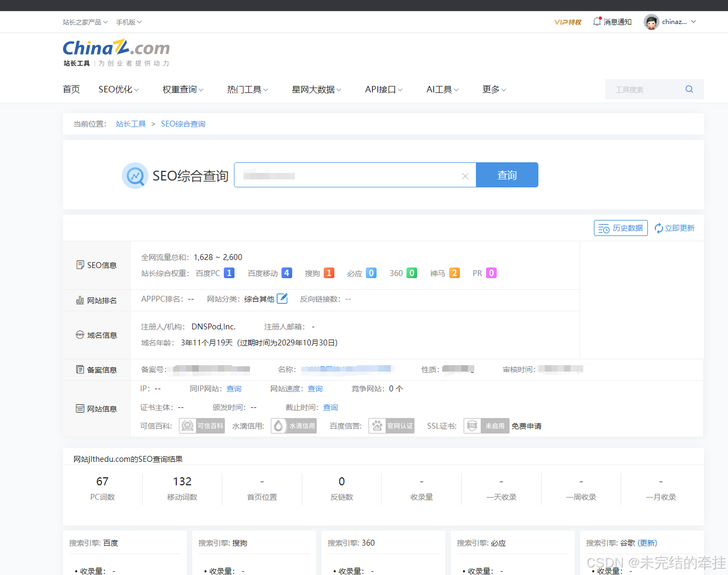728x575 pixels.
Task: Click the 必应 weight badge 0
Action: coord(371,273)
